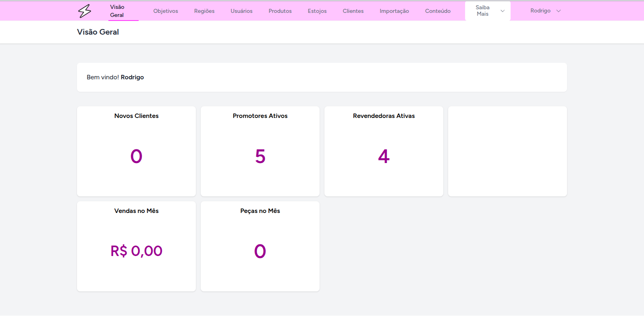Click the Promotores Ativos value 5

tap(260, 156)
